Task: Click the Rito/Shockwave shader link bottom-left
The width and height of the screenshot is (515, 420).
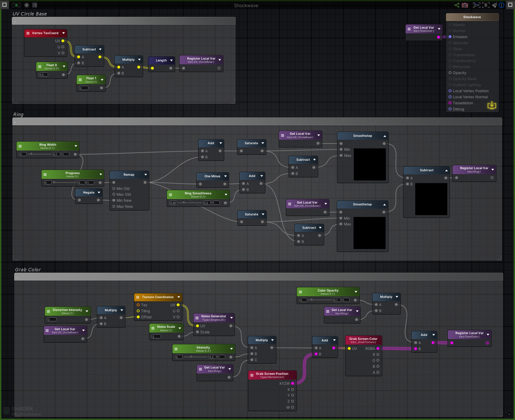Action: tap(26, 414)
